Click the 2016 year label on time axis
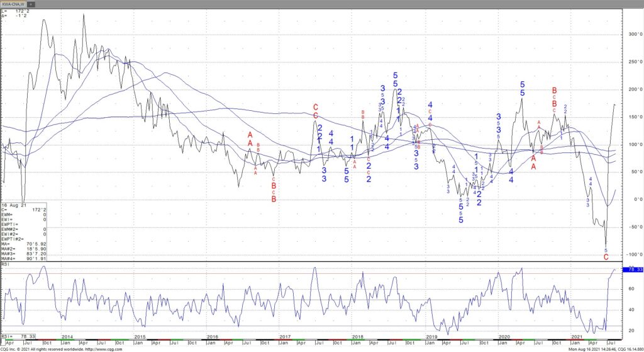Image resolution: width=644 pixels, height=352 pixels. pyautogui.click(x=213, y=338)
